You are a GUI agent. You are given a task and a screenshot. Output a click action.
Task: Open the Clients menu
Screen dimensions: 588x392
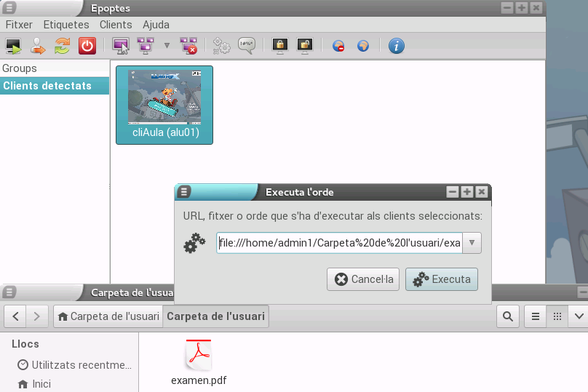[116, 24]
